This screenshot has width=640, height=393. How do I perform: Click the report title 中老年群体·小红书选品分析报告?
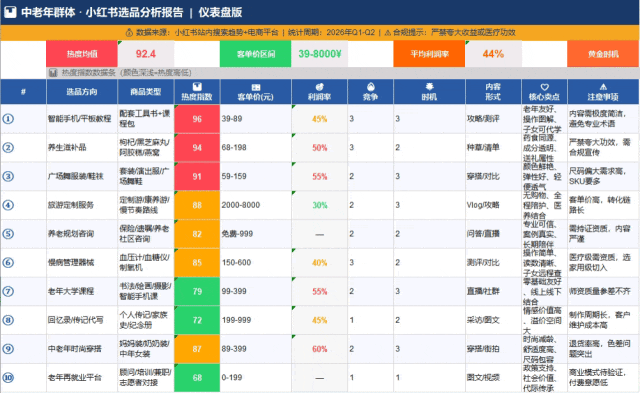[102, 12]
